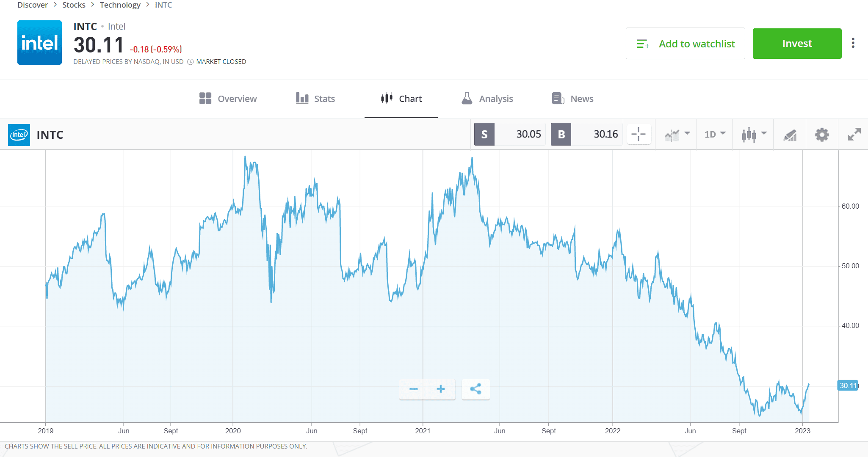Viewport: 868px width, 457px height.
Task: Go to the News tab
Action: [572, 99]
